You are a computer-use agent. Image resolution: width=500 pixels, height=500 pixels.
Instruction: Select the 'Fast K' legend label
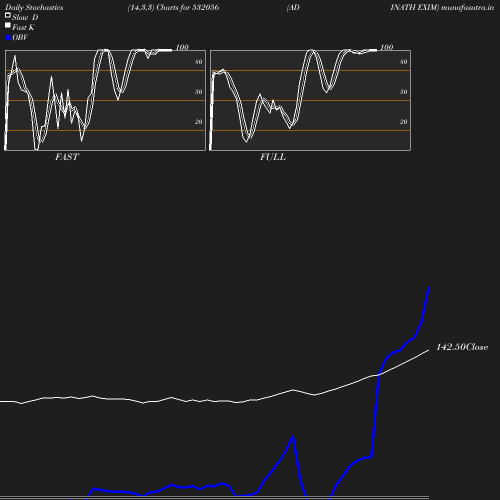[23, 27]
